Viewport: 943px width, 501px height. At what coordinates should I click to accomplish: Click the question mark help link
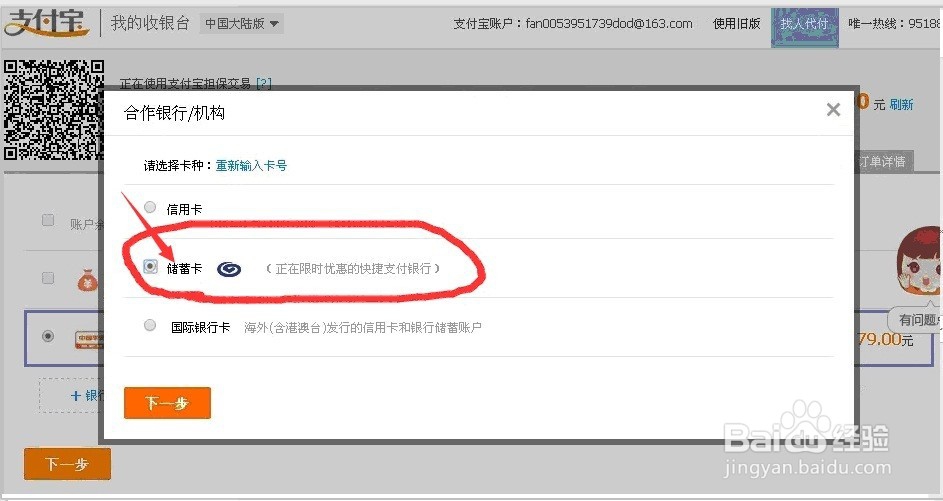(263, 84)
